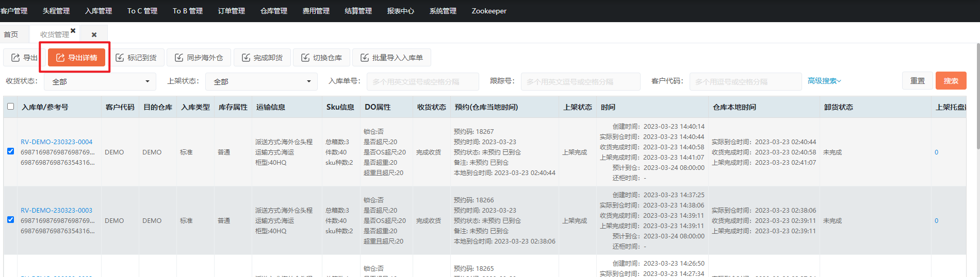Click the 导出 button's export icon
The image size is (980, 277).
(15, 58)
